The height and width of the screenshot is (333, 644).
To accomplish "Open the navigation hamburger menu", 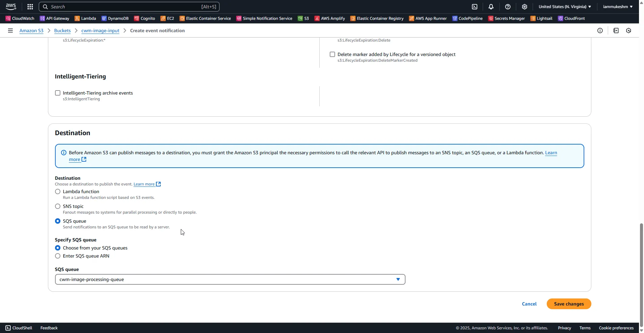I will point(10,31).
